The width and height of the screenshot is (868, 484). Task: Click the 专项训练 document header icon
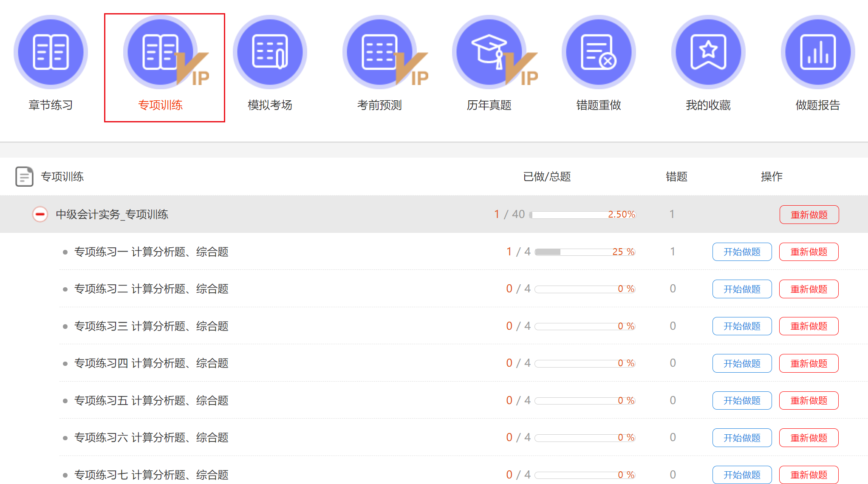[x=24, y=176]
